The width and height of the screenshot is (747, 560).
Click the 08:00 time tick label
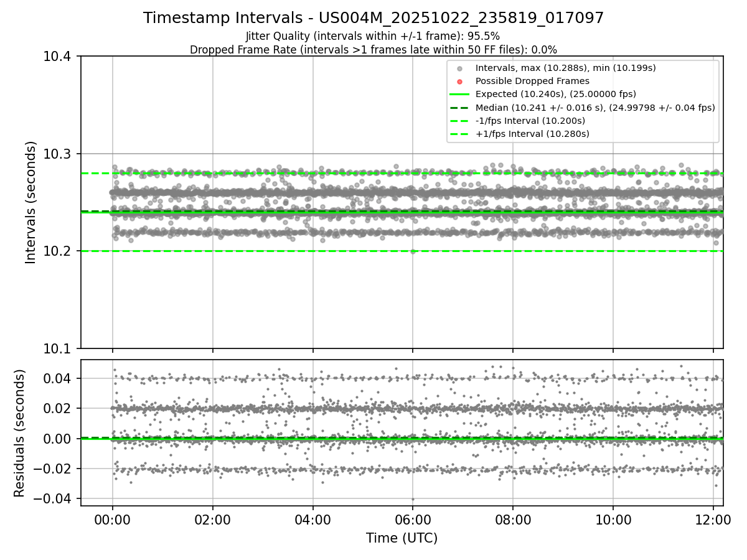tap(513, 518)
